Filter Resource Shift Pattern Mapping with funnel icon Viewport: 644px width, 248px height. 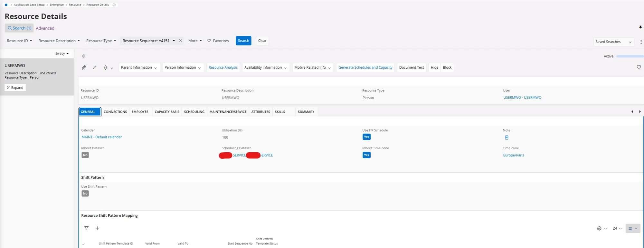click(86, 228)
